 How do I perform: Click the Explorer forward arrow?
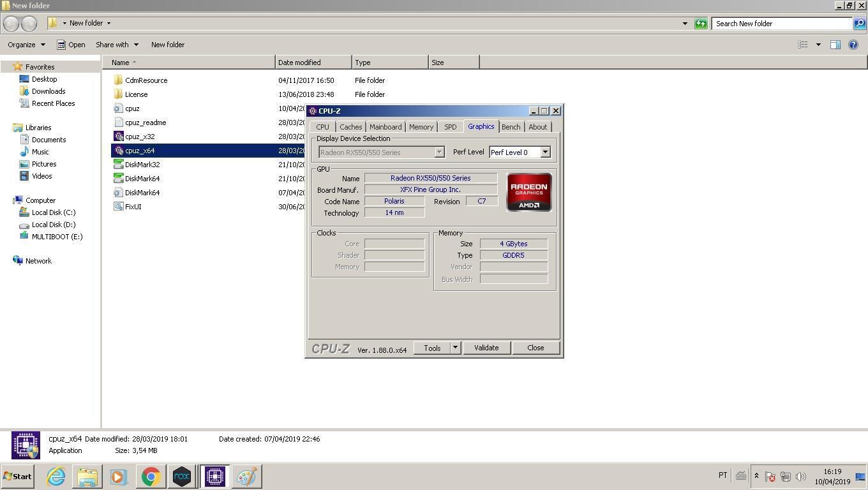click(29, 24)
